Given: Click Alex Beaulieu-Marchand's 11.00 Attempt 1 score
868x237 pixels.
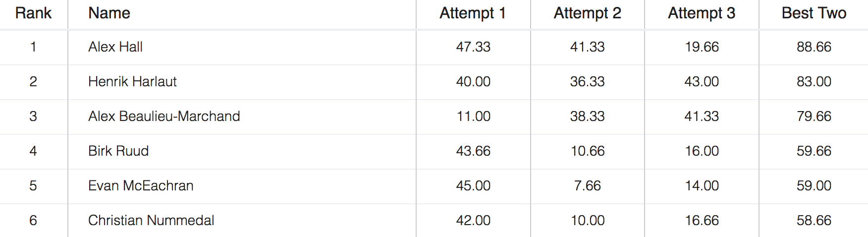Looking at the screenshot, I should click(x=473, y=117).
